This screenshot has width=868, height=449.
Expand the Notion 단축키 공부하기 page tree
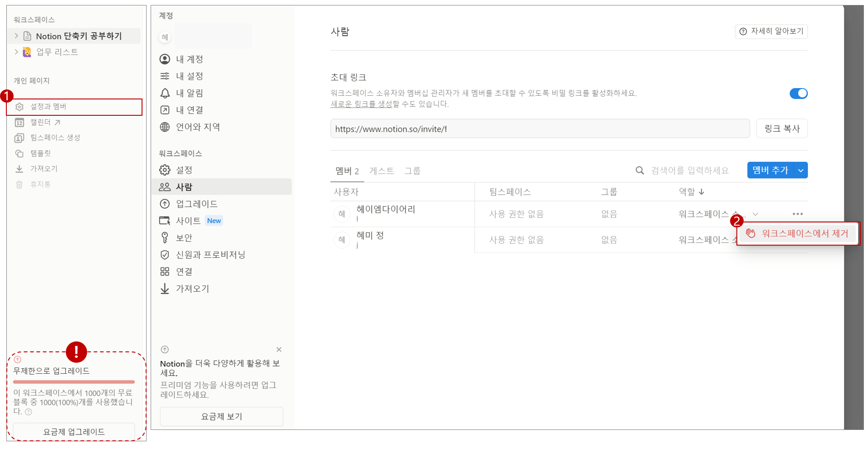coord(16,36)
